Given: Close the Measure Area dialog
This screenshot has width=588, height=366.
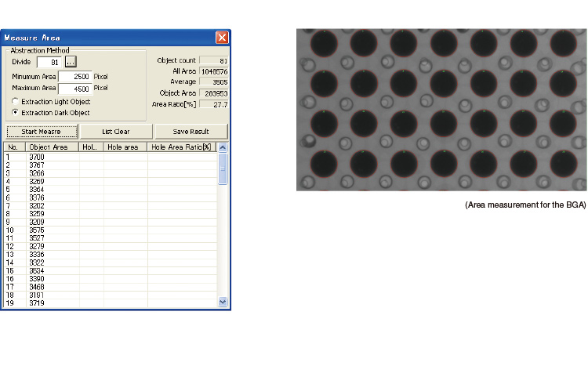Looking at the screenshot, I should click(222, 37).
